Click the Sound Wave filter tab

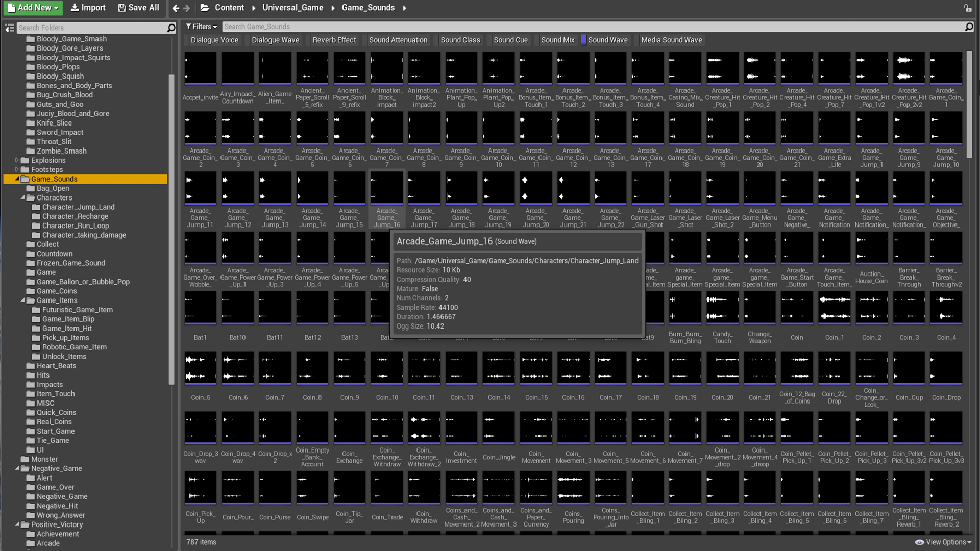point(607,40)
